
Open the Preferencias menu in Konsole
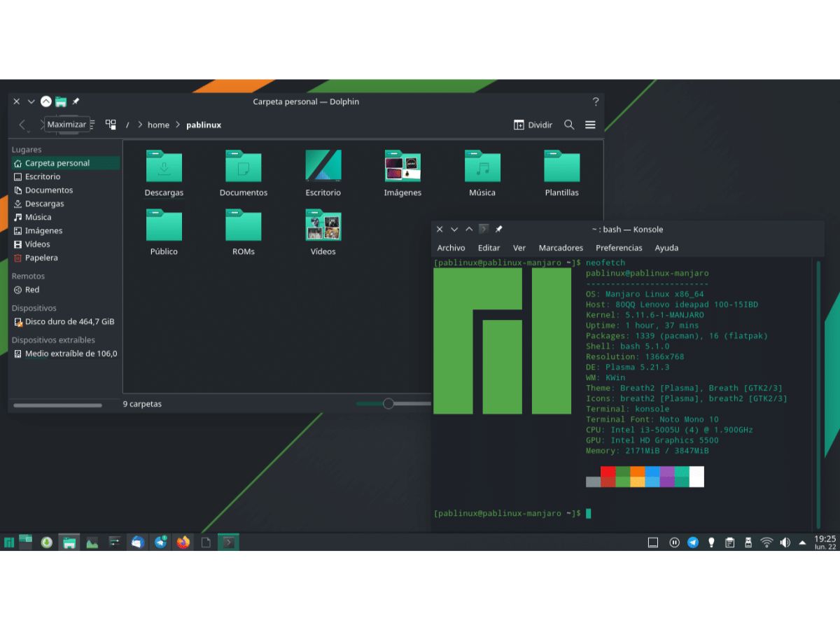pos(619,248)
